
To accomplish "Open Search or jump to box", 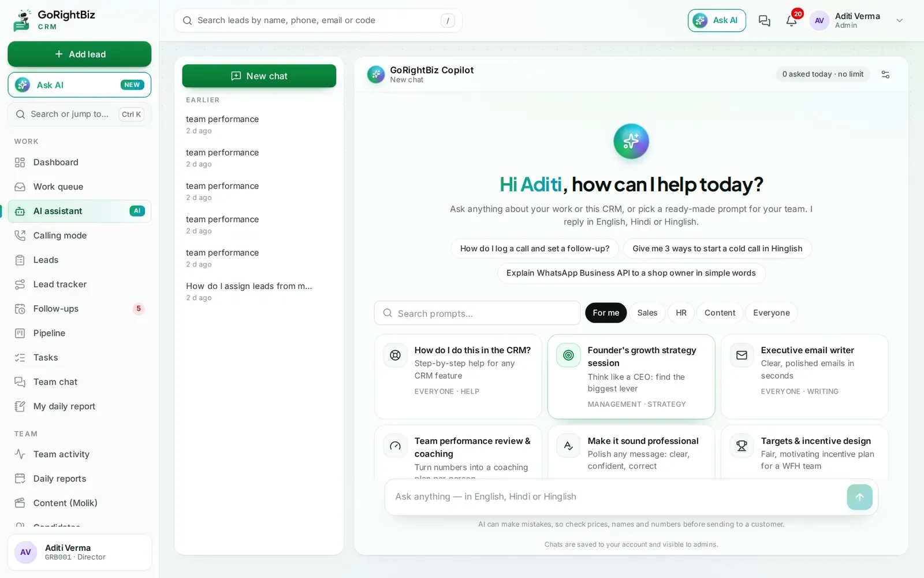I will click(x=80, y=114).
